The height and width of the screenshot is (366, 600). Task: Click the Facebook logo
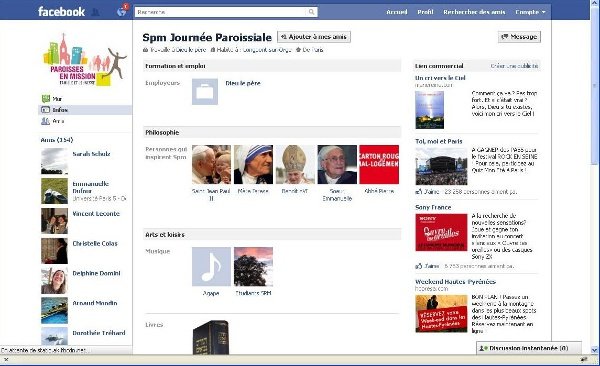[61, 11]
